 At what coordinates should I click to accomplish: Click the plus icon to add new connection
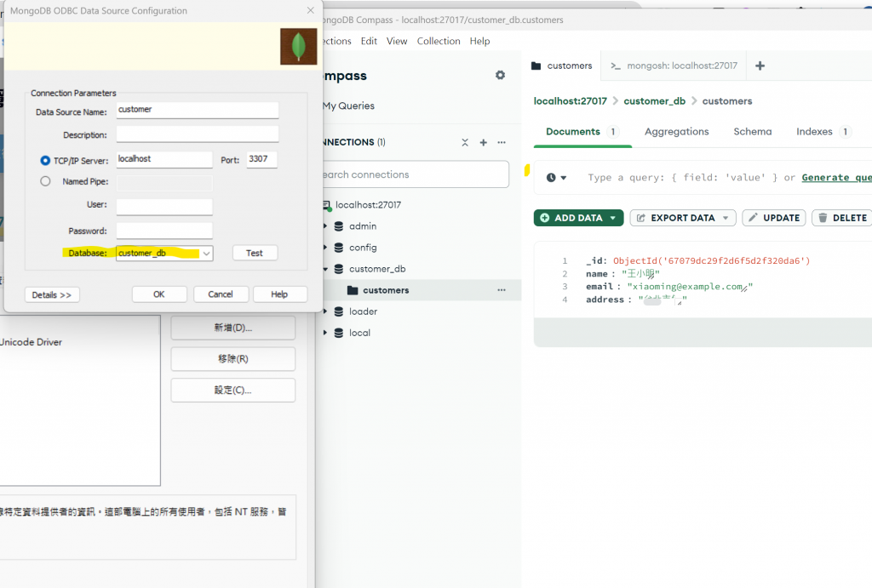(x=484, y=143)
